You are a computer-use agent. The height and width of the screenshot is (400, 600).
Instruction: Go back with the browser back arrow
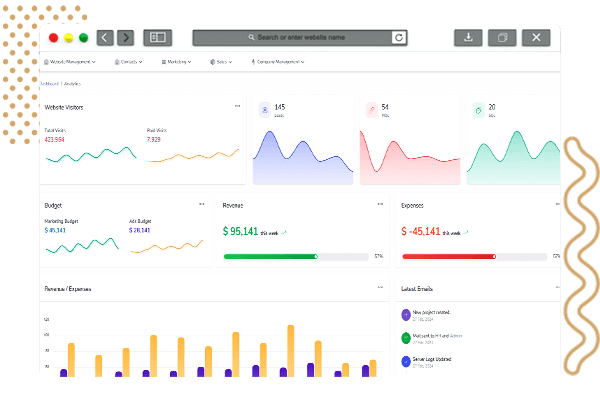click(105, 38)
